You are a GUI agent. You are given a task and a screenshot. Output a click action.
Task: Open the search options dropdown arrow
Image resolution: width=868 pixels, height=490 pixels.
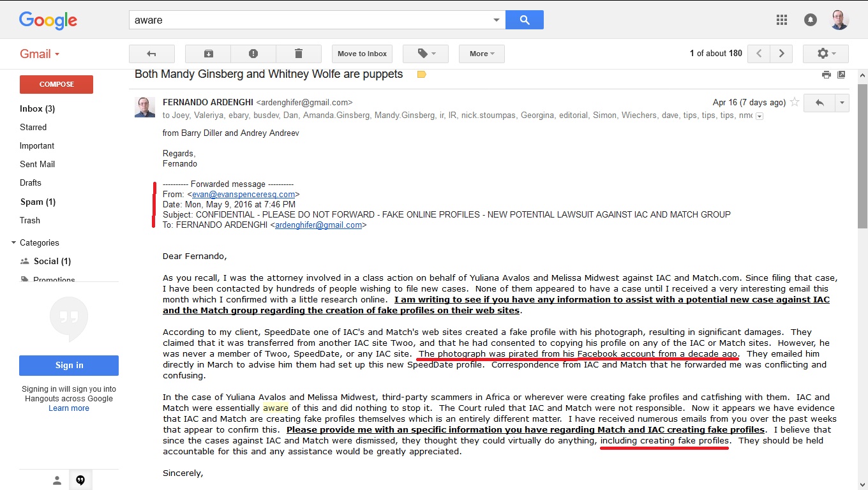tap(497, 20)
